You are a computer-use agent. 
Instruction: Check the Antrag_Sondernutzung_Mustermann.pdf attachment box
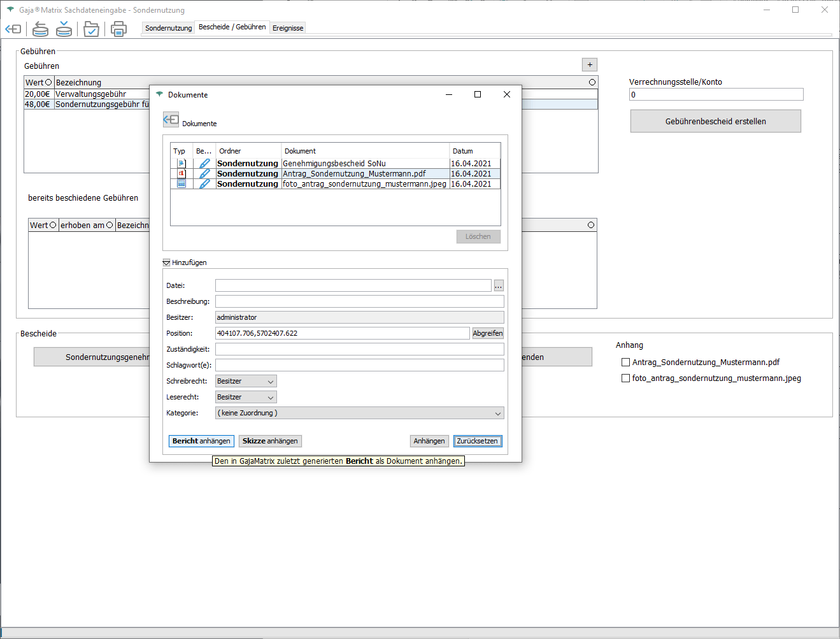point(625,362)
